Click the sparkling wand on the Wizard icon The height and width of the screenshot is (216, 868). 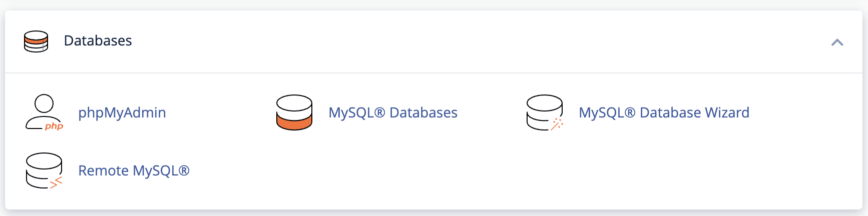(557, 124)
